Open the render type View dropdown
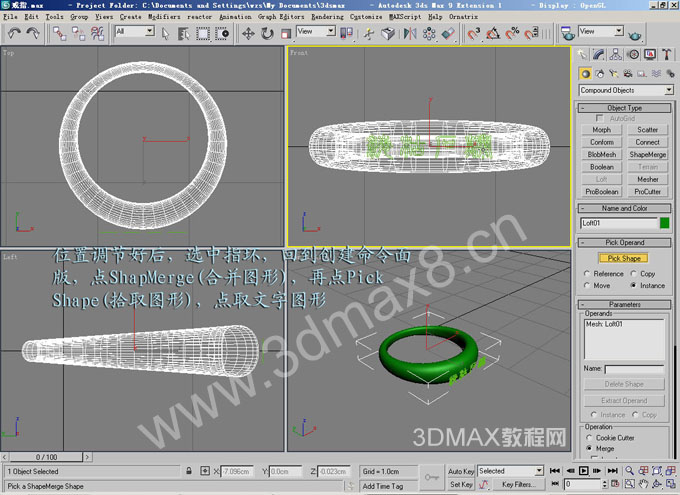Viewport: 680px width, 495px height. pyautogui.click(x=601, y=31)
